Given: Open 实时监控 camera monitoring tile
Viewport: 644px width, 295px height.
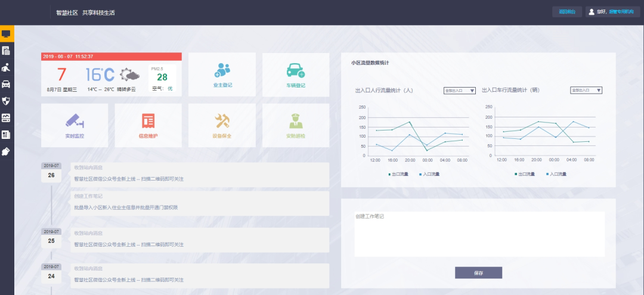Looking at the screenshot, I should tap(75, 125).
